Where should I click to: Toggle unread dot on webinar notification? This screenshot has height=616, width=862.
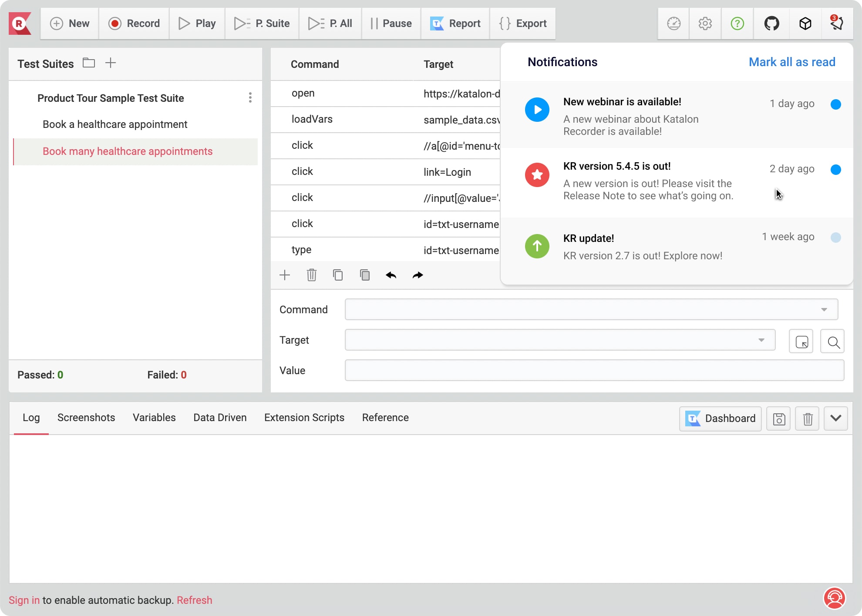point(835,104)
